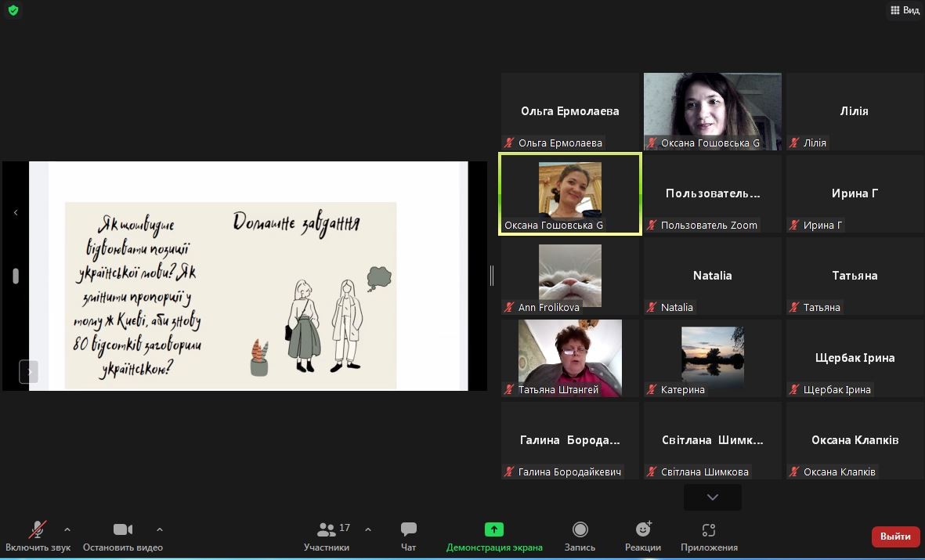The height and width of the screenshot is (560, 925).
Task: Select Ann Frolikova's cat picture tile
Action: 570,275
